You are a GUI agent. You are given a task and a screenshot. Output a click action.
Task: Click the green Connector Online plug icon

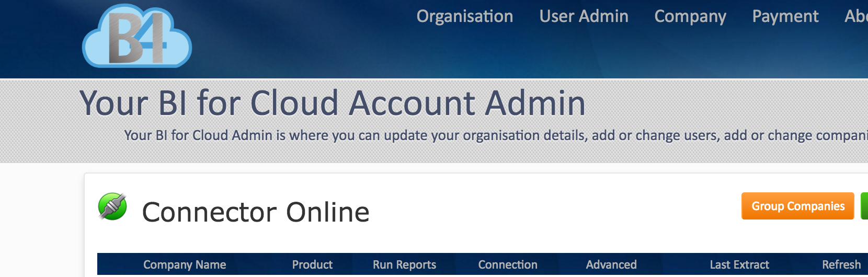click(112, 206)
